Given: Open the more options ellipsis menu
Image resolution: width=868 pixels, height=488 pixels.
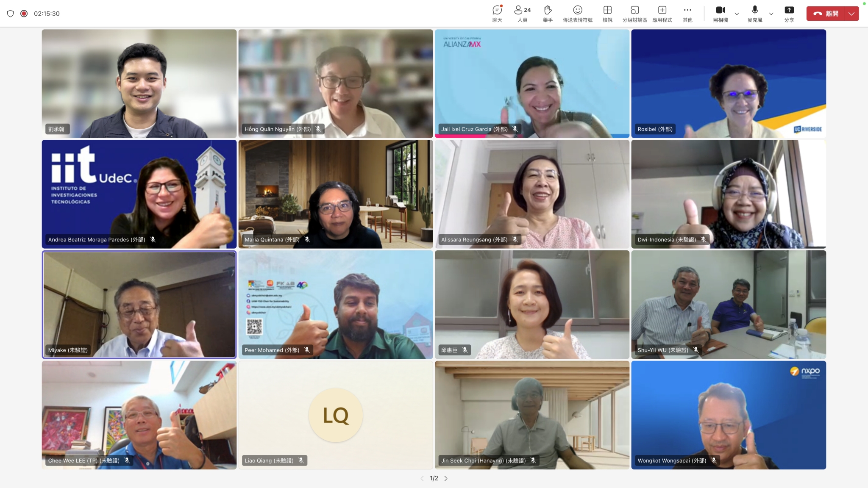Looking at the screenshot, I should (x=687, y=13).
